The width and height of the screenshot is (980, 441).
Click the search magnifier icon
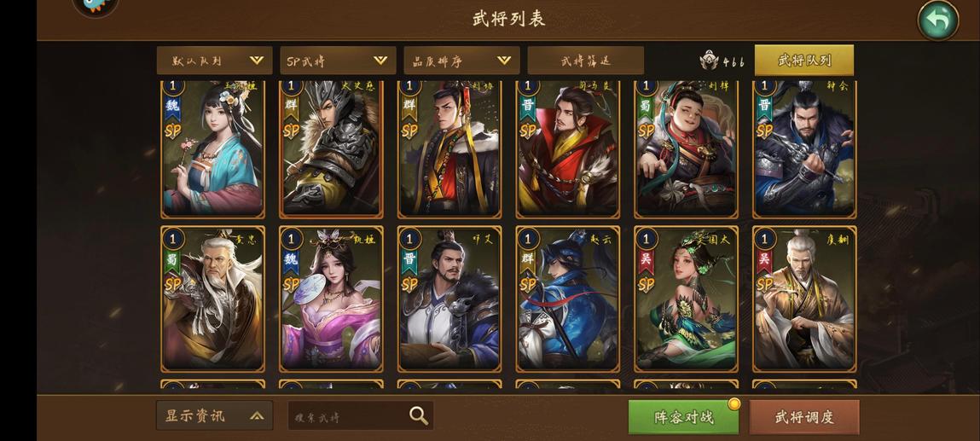419,416
